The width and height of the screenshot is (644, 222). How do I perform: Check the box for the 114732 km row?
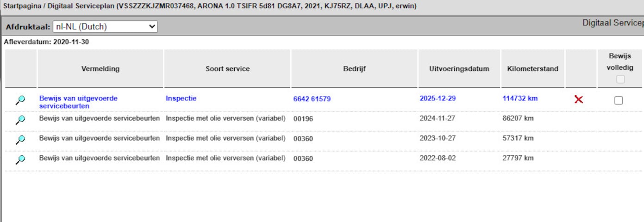pyautogui.click(x=619, y=100)
